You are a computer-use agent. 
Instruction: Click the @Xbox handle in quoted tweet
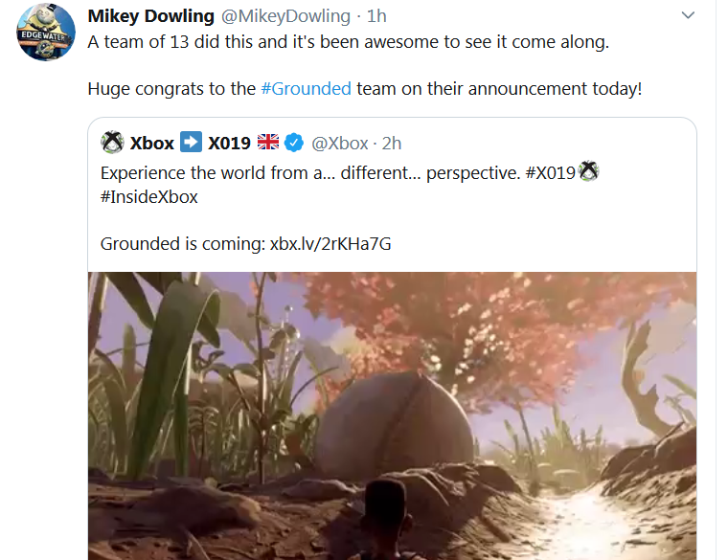click(x=340, y=143)
